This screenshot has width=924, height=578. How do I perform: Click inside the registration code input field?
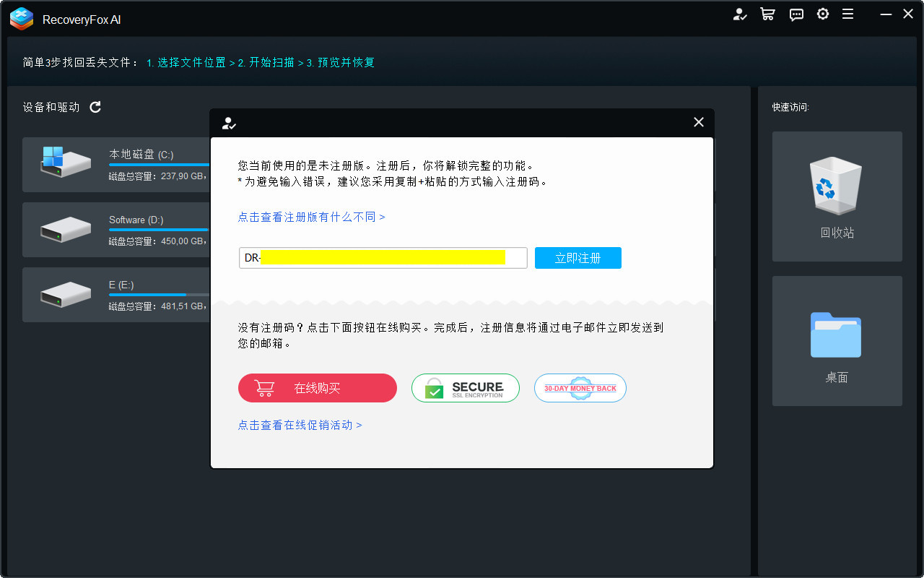pyautogui.click(x=383, y=257)
